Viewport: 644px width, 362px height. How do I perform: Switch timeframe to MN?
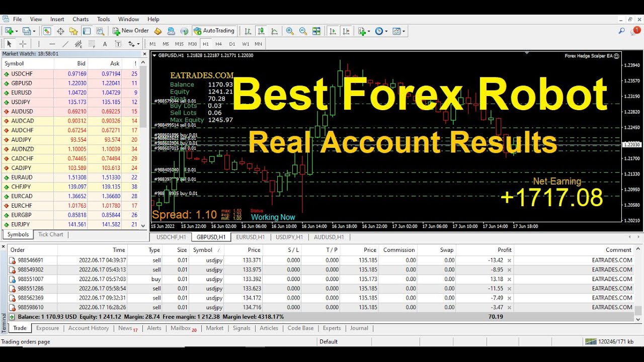click(258, 44)
